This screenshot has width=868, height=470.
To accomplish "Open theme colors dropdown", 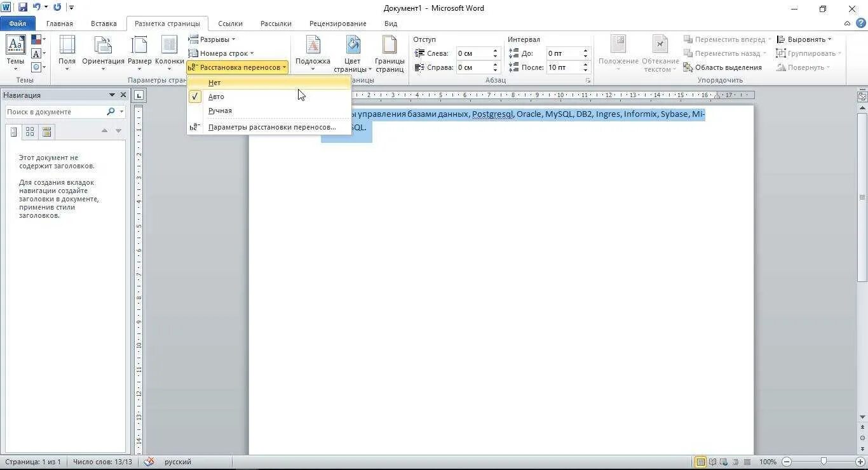I will tap(38, 40).
